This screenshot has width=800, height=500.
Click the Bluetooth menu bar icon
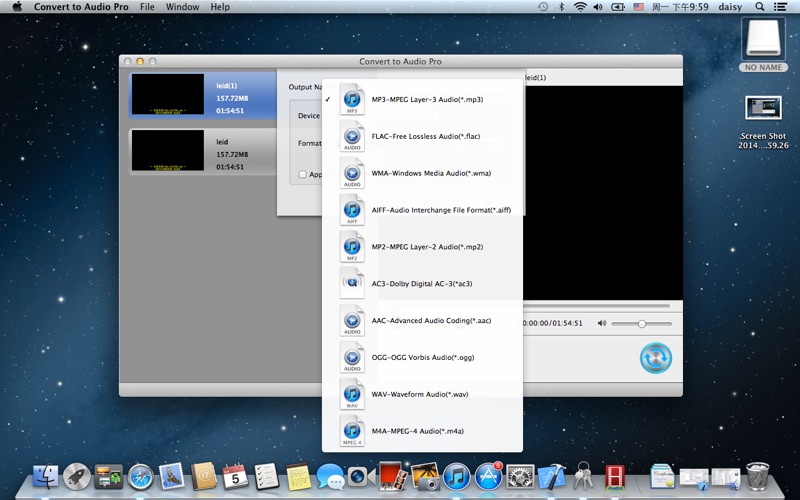[561, 7]
